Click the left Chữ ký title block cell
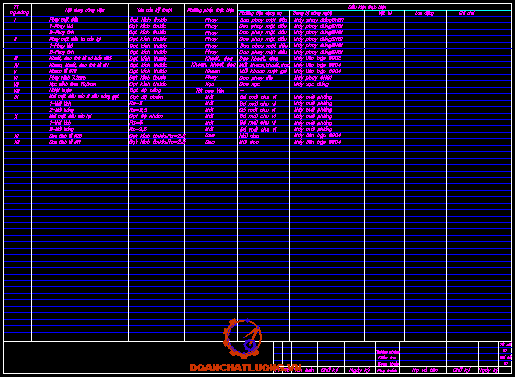515x377 pixels. 330,370
